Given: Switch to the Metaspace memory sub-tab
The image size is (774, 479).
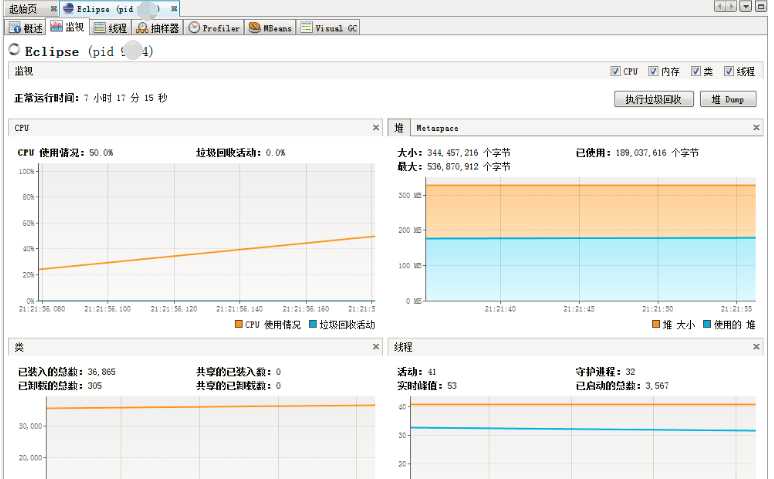Looking at the screenshot, I should pyautogui.click(x=437, y=128).
